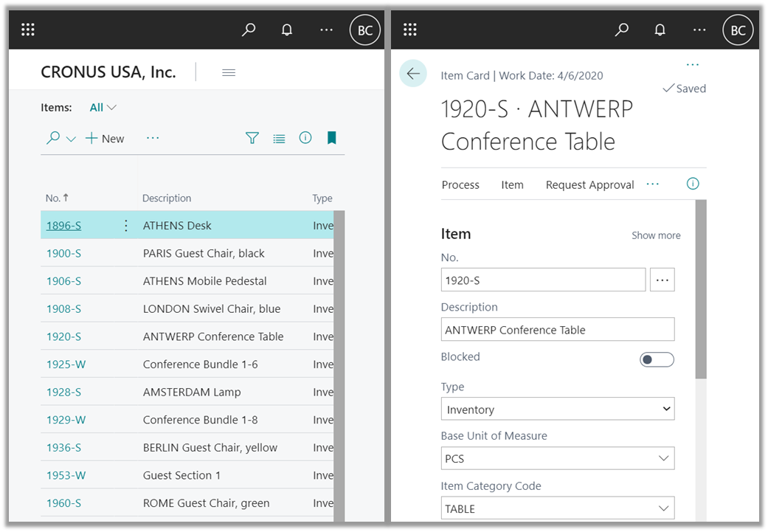Click Show more in Item section
Screen dimensions: 768x532
(656, 235)
